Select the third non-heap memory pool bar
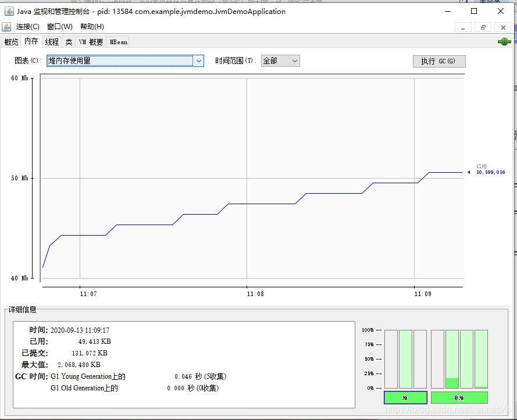The width and height of the screenshot is (517, 420). point(466,359)
